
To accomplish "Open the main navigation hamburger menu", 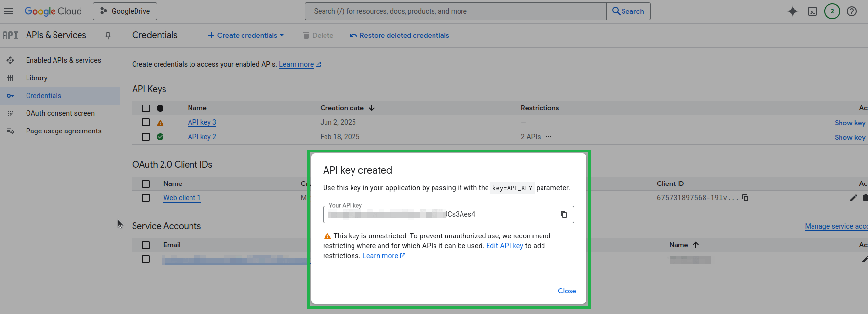I will [8, 11].
